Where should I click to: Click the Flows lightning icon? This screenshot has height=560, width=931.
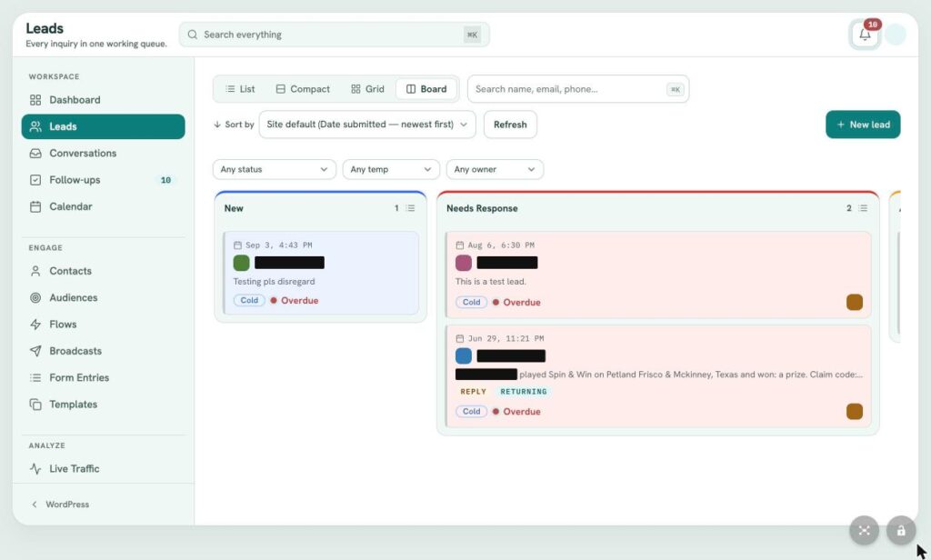(35, 325)
